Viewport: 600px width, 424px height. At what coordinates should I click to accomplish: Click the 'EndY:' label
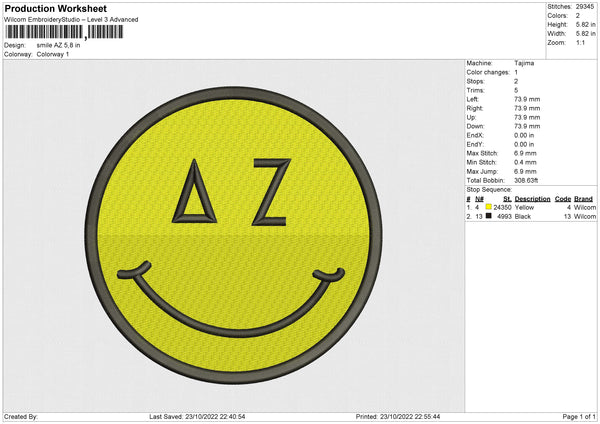click(x=475, y=144)
